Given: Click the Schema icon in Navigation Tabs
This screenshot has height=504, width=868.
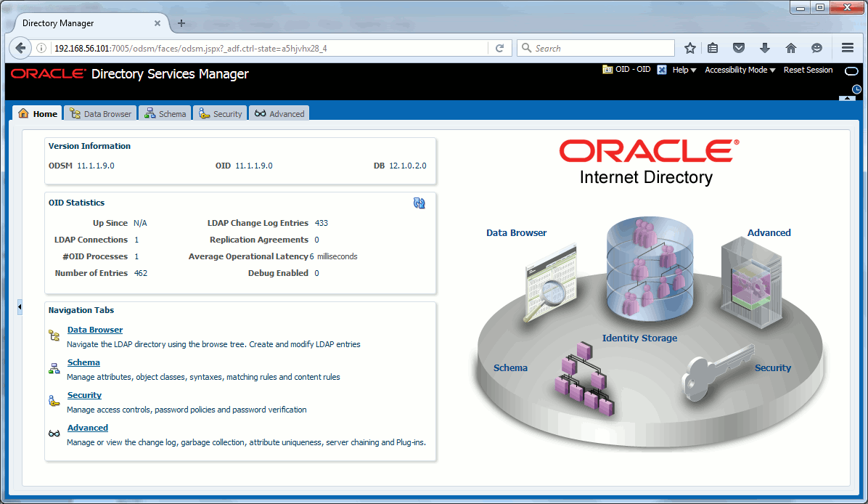Looking at the screenshot, I should (54, 368).
